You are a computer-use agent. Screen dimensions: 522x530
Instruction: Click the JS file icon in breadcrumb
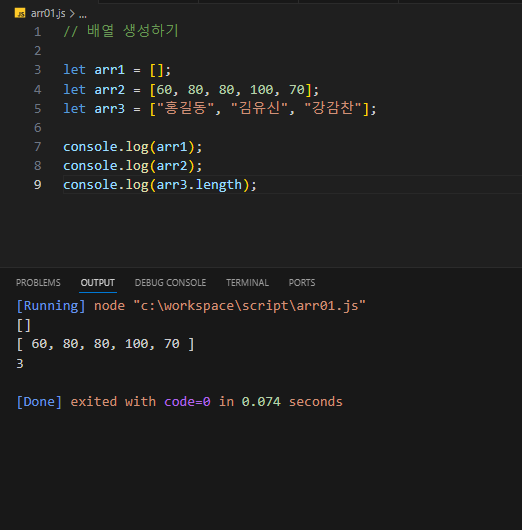(20, 13)
